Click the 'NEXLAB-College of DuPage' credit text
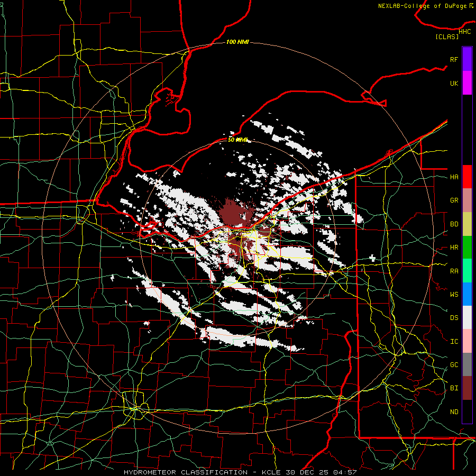Viewport: 476px width, 476px height. click(422, 6)
